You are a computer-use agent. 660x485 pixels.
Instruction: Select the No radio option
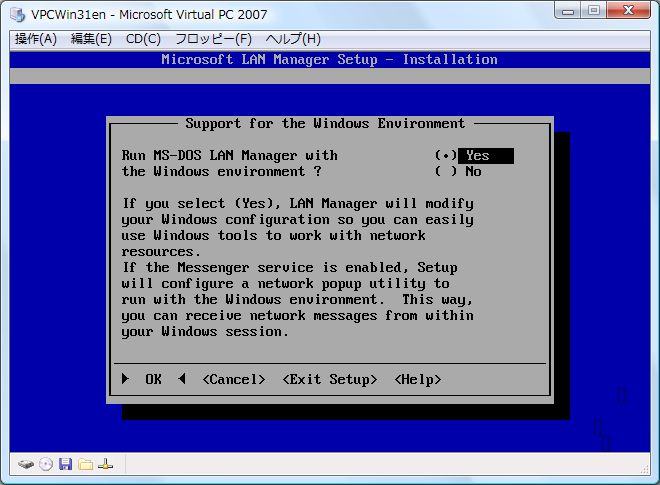(x=446, y=171)
